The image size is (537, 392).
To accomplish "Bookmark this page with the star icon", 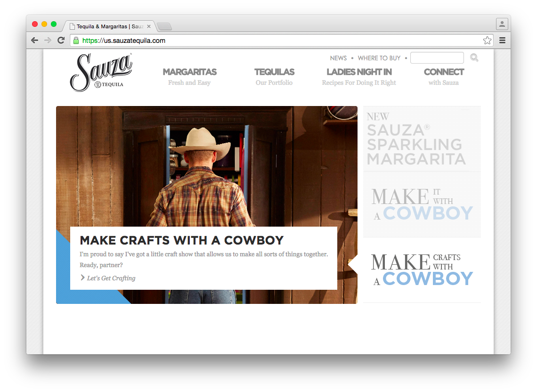I will 488,41.
